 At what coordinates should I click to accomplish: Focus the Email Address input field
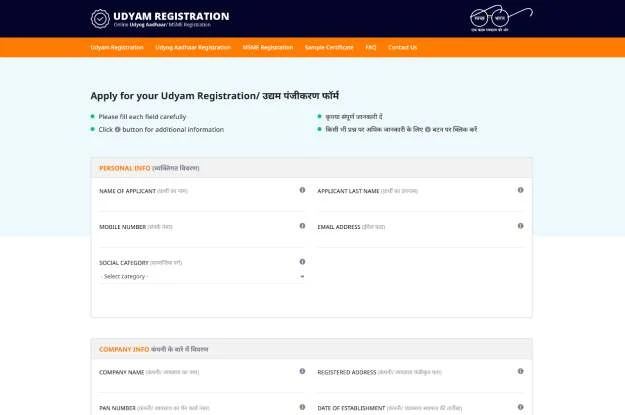[421, 239]
